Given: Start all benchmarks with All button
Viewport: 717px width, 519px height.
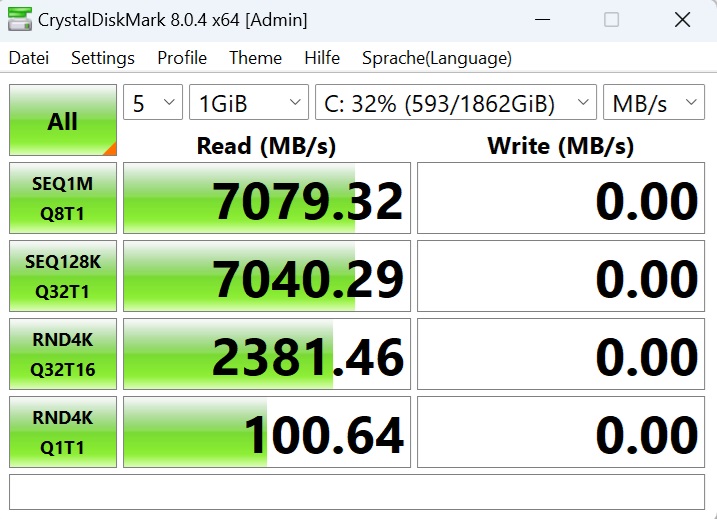Looking at the screenshot, I should coord(63,120).
